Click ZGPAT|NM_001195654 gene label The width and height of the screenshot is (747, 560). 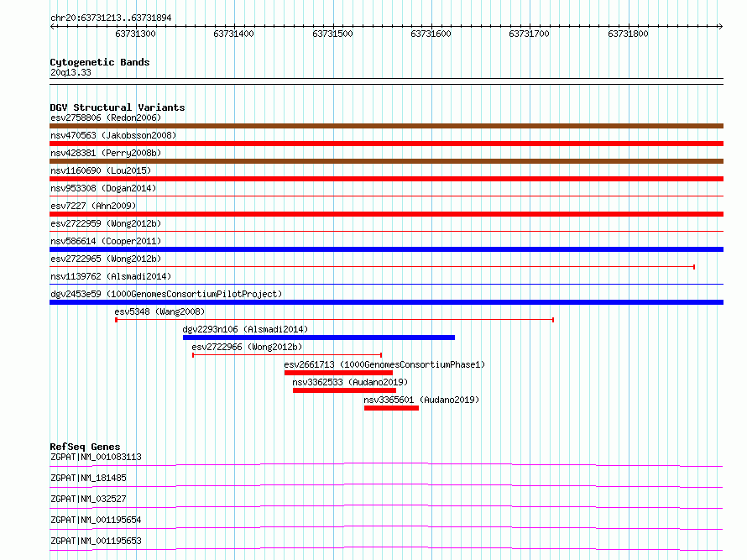(96, 520)
